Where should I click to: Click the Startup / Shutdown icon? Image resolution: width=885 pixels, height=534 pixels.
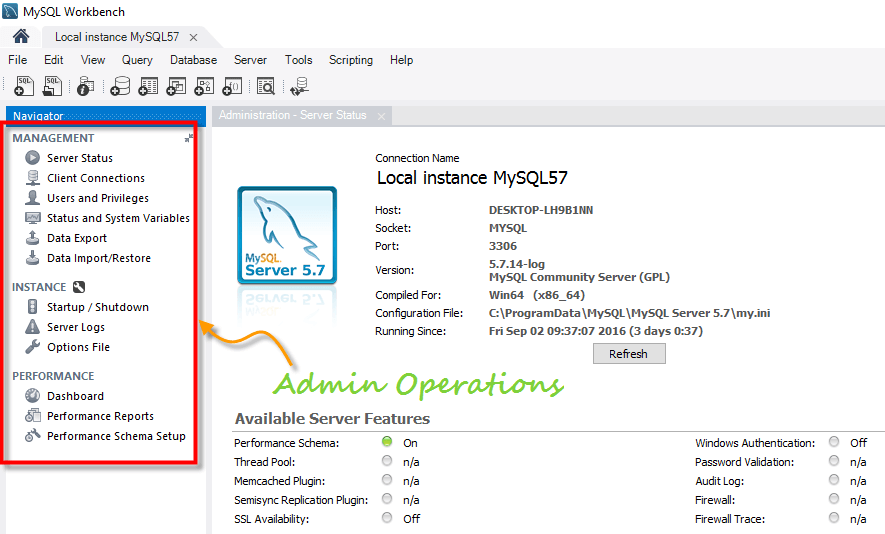pyautogui.click(x=33, y=307)
